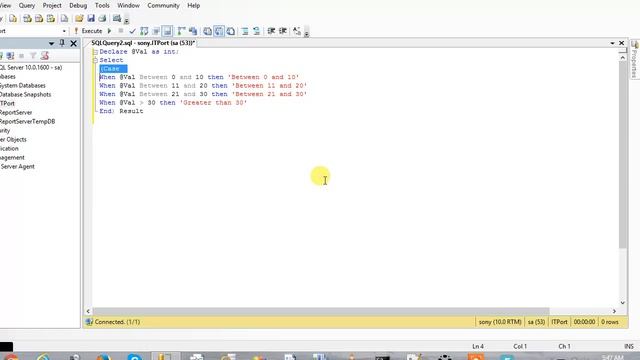The image size is (640, 360).
Task: Click Disconnect in Object Explorer toolbar
Action: [x=10, y=56]
